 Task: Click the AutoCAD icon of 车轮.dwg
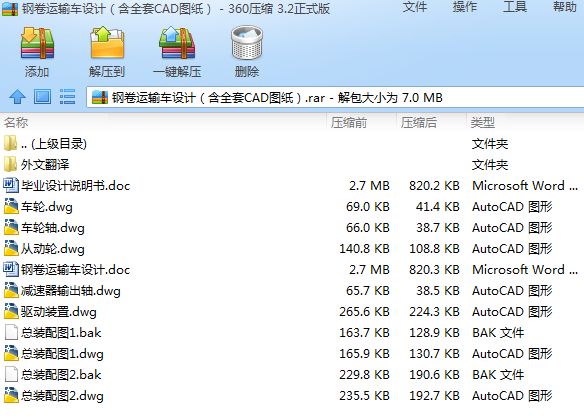coord(11,206)
